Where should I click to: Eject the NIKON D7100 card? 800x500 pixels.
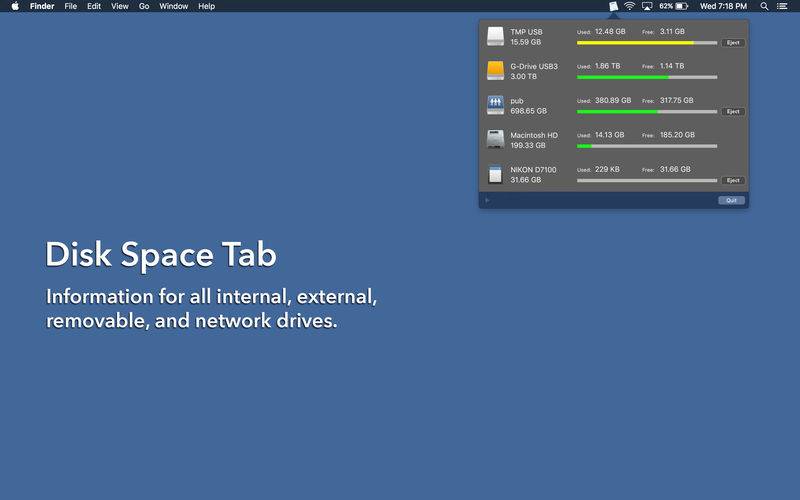(733, 181)
